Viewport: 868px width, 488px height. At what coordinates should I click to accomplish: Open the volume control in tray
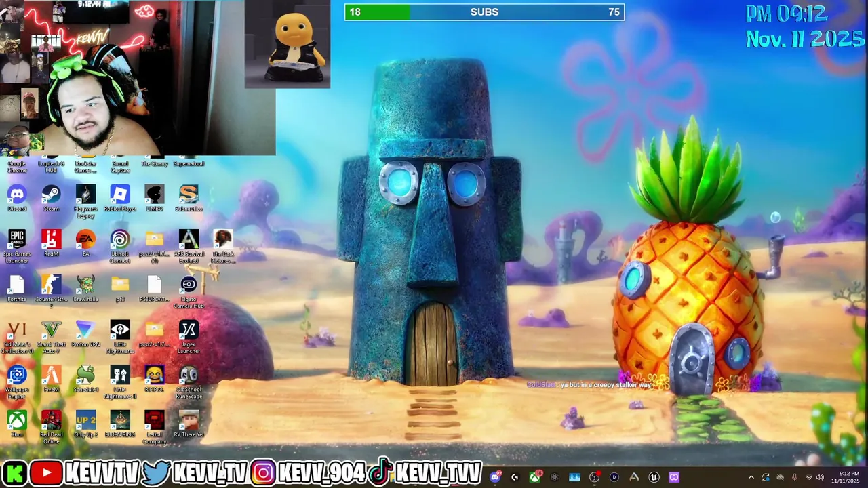pyautogui.click(x=821, y=477)
